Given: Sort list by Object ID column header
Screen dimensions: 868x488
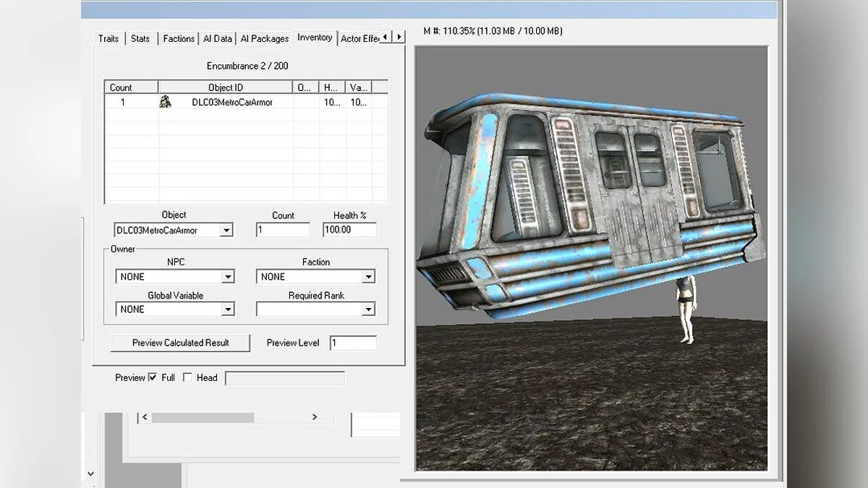Looking at the screenshot, I should point(226,87).
